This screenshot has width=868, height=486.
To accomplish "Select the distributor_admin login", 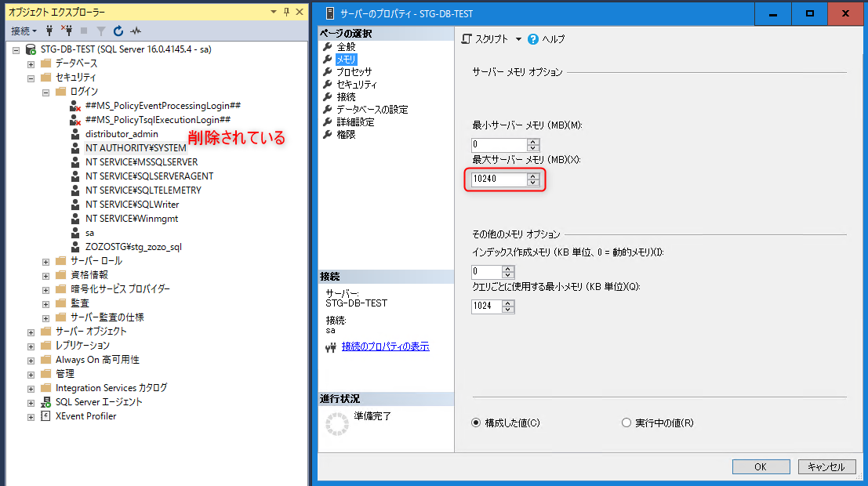I will click(x=122, y=133).
